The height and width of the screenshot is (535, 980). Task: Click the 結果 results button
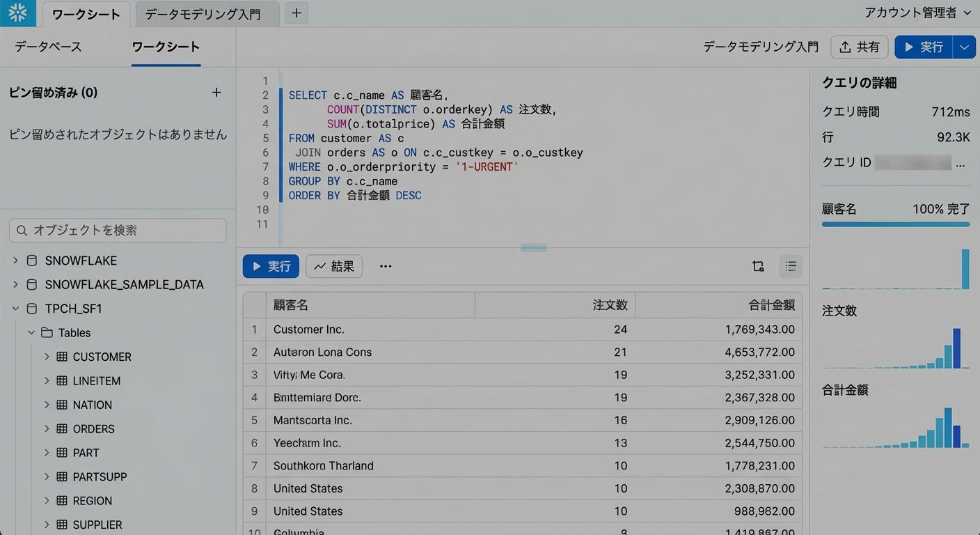334,266
